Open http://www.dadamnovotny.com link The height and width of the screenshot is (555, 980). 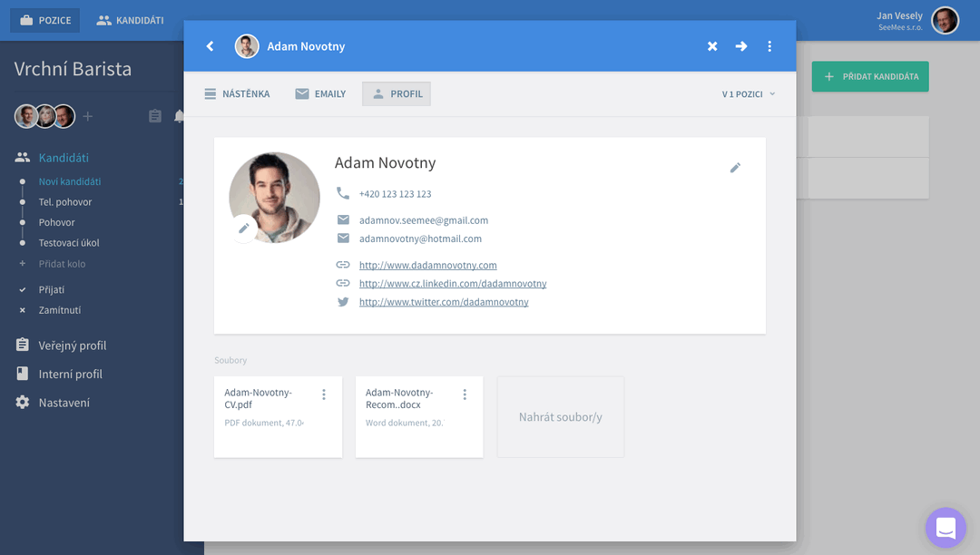click(x=428, y=265)
